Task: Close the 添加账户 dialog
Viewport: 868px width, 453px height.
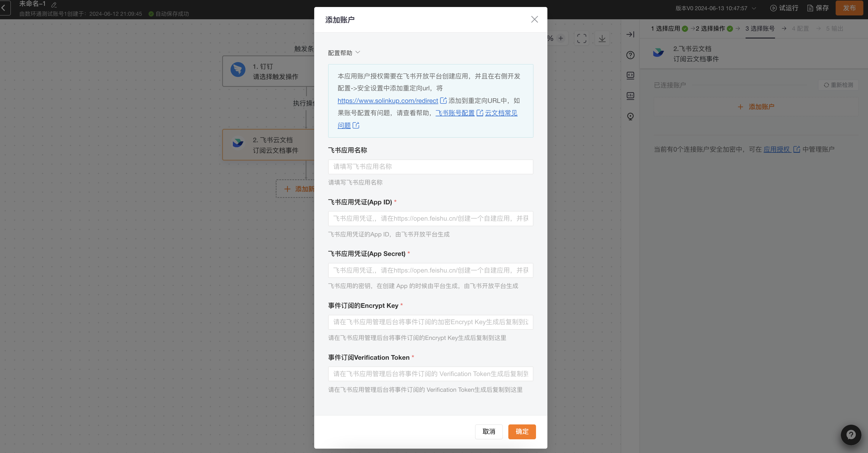Action: pos(535,19)
